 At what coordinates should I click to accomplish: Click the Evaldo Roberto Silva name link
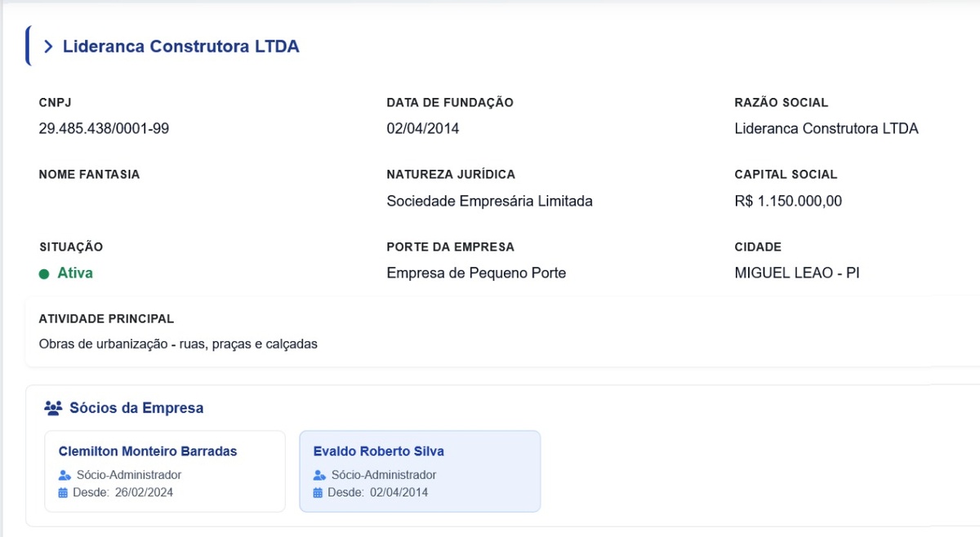click(x=380, y=450)
